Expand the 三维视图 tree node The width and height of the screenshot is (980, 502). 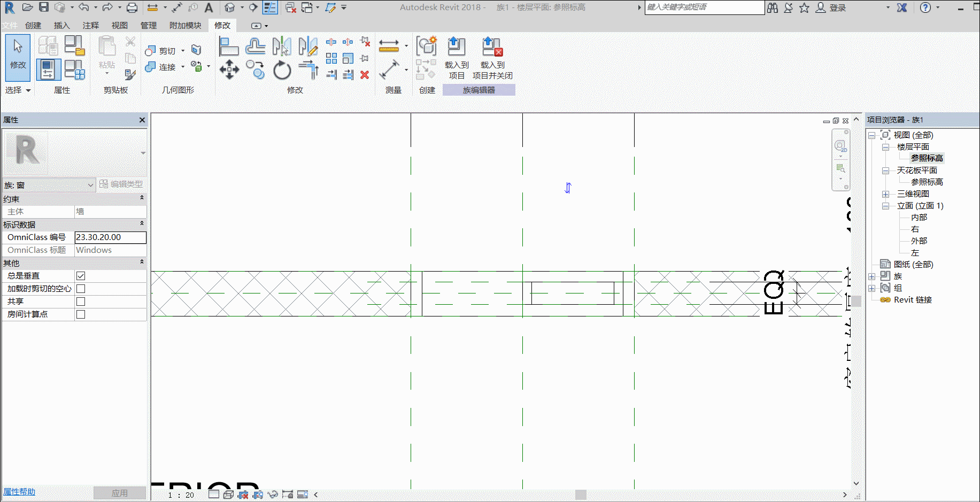(x=885, y=194)
